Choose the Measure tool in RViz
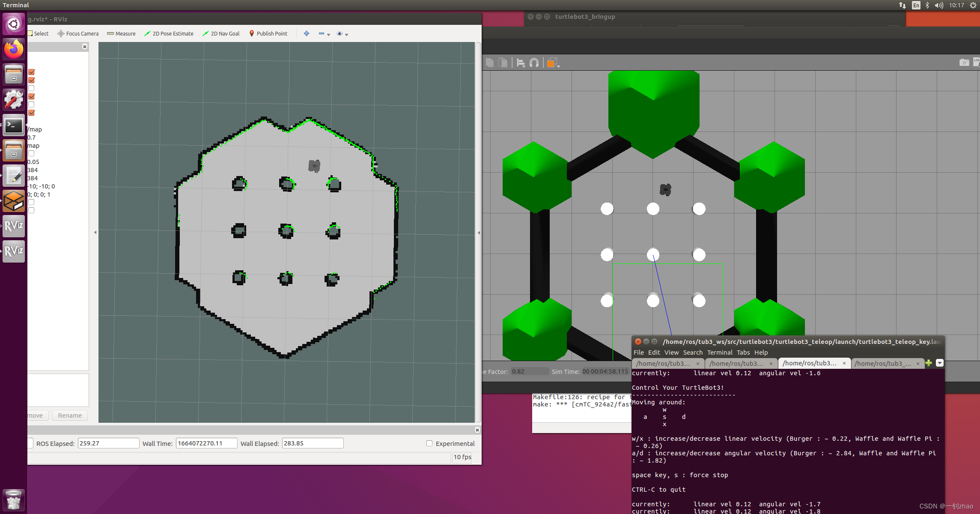Viewport: 980px width, 514px height. pyautogui.click(x=121, y=33)
